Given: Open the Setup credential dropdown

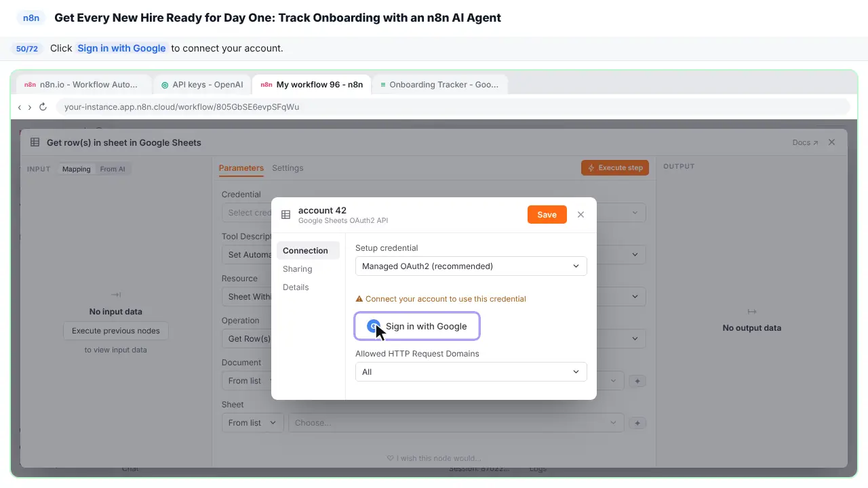Looking at the screenshot, I should click(471, 266).
